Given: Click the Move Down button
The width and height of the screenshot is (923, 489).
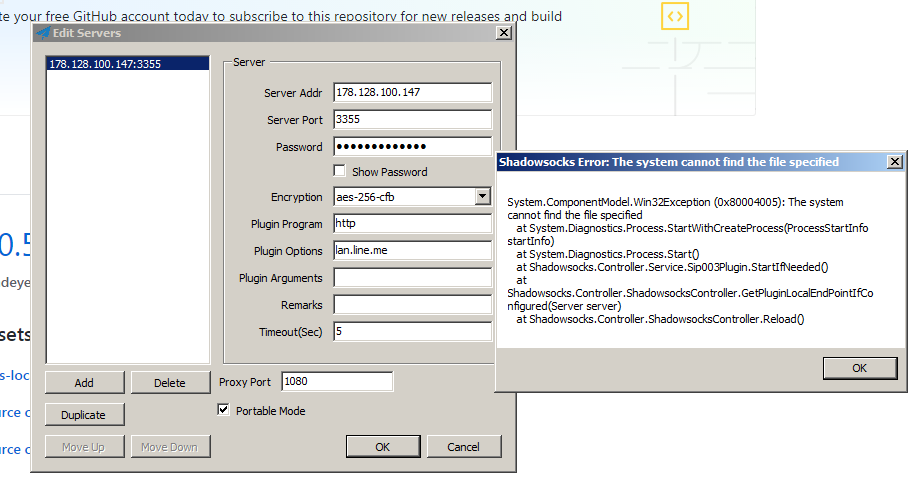Looking at the screenshot, I should (x=170, y=447).
